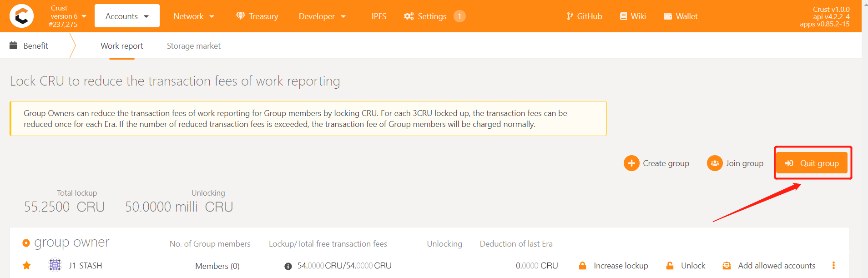Screen dimensions: 868x278
Task: Expand the Developer menu
Action: 322,16
